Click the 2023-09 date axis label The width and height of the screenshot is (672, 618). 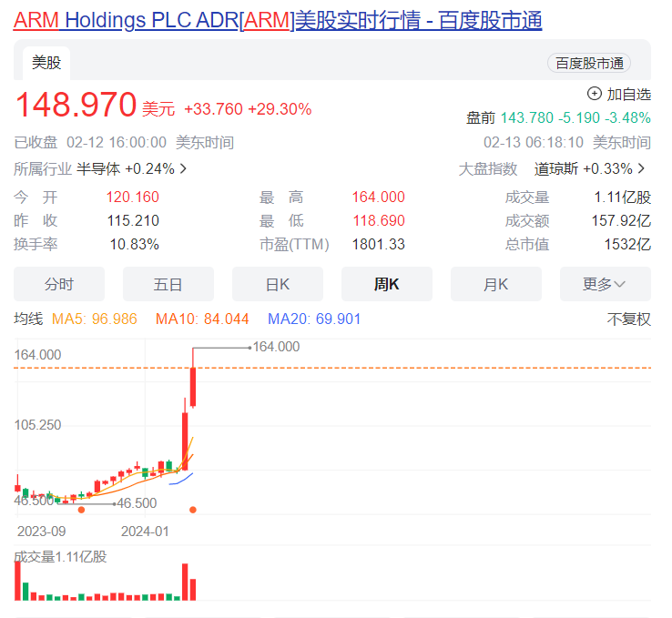click(x=41, y=531)
